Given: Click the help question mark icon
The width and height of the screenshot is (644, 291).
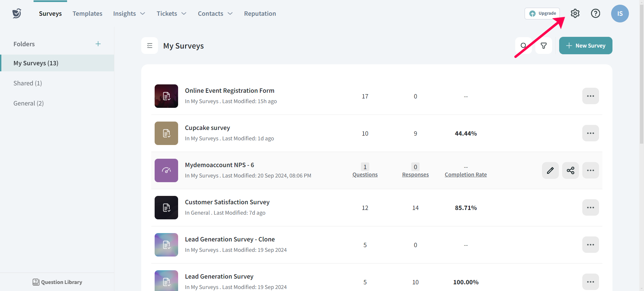Looking at the screenshot, I should coord(595,13).
